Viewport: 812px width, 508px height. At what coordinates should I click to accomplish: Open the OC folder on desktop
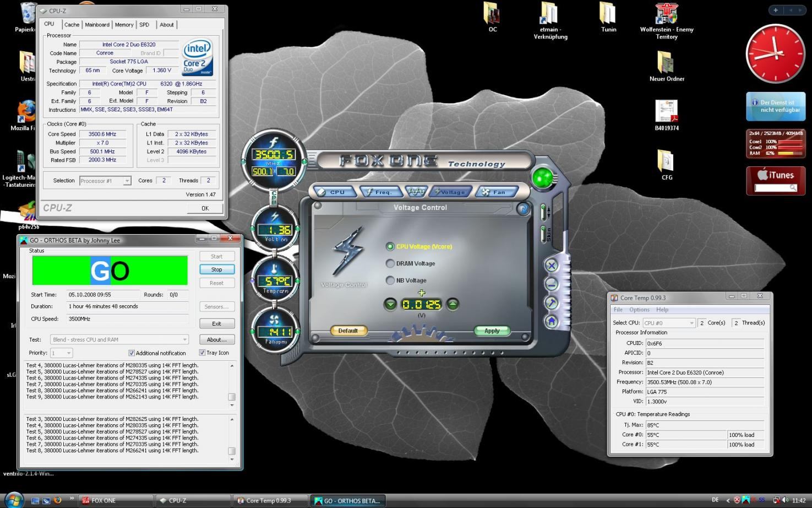(492, 17)
